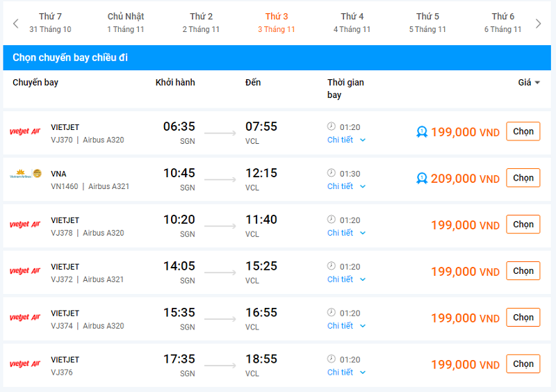Image resolution: width=556 pixels, height=392 pixels.
Task: Select the Thứ 7 31 Tháng 10 date tab
Action: [50, 23]
